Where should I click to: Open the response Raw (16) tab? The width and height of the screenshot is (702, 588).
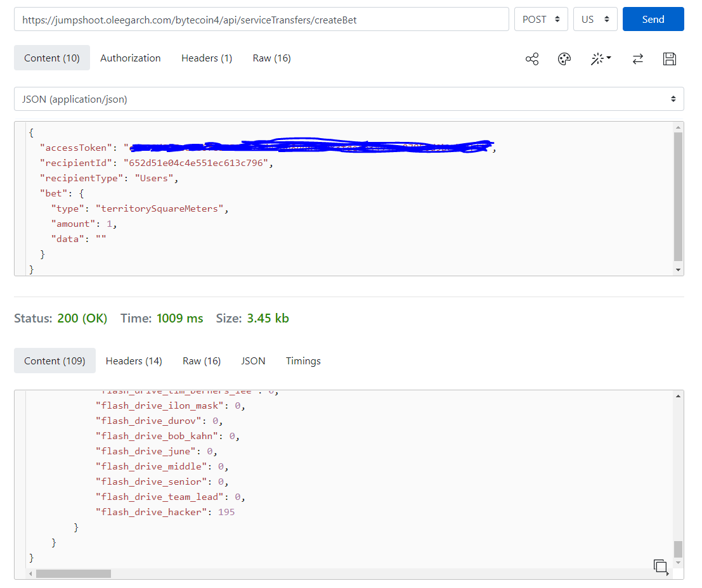point(202,361)
